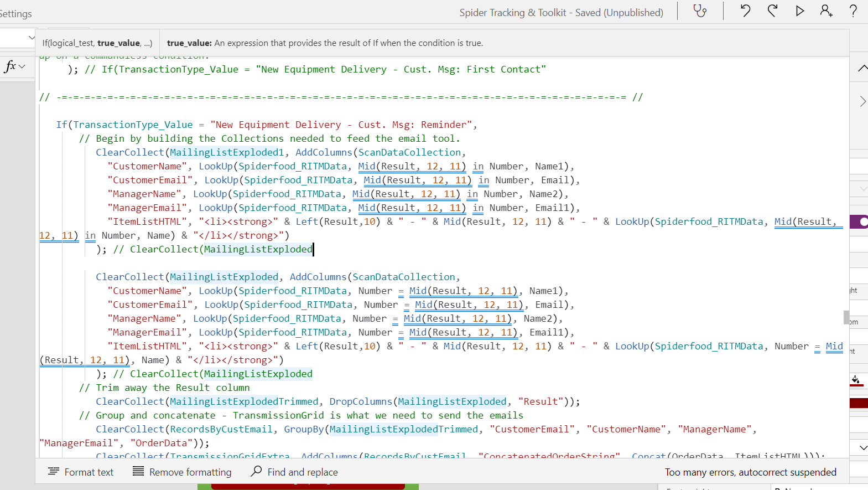868x490 pixels.
Task: Open the Help question mark icon
Action: coord(853,11)
